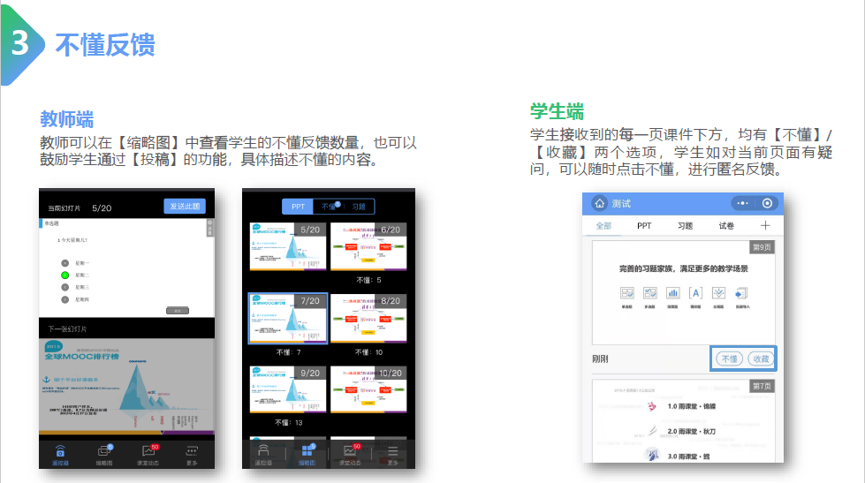The width and height of the screenshot is (865, 483).
Task: Click the 不懂: 13 count label
Action: pos(289,423)
